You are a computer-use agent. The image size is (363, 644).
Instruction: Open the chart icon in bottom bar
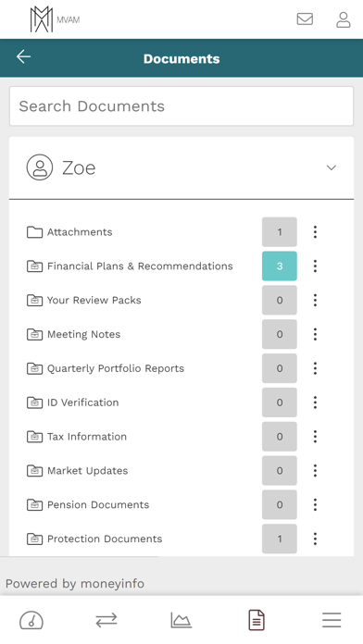coord(181,620)
